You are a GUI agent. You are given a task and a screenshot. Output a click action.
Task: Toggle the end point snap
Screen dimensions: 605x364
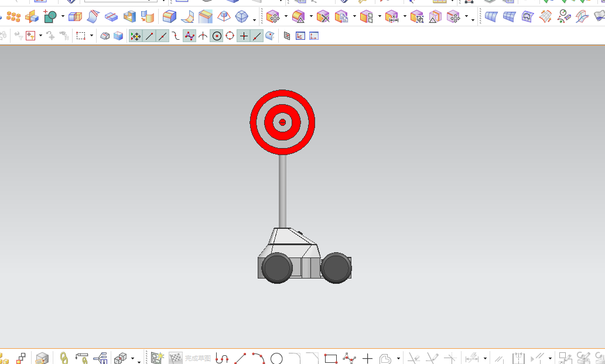coord(149,36)
